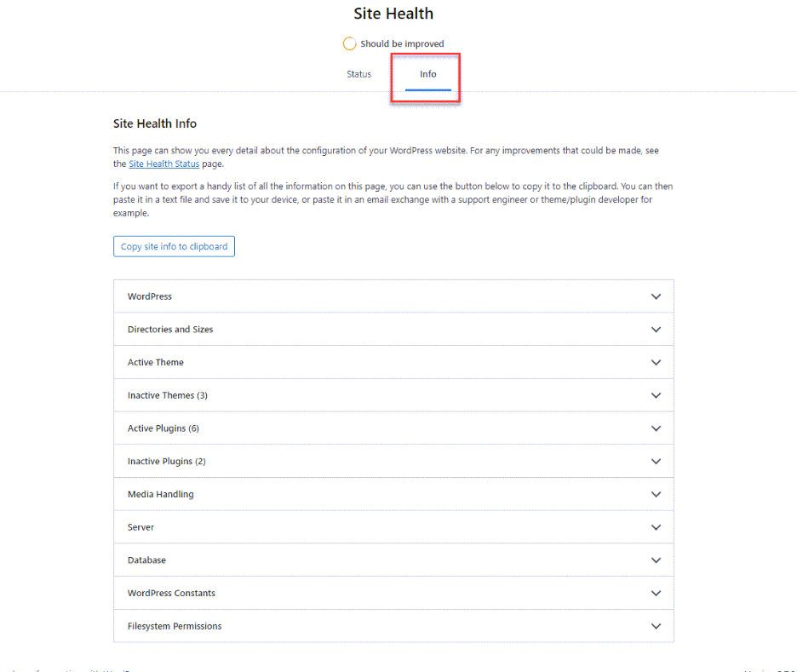Click the chevron on the Server row
The width and height of the screenshot is (797, 672).
pos(656,526)
